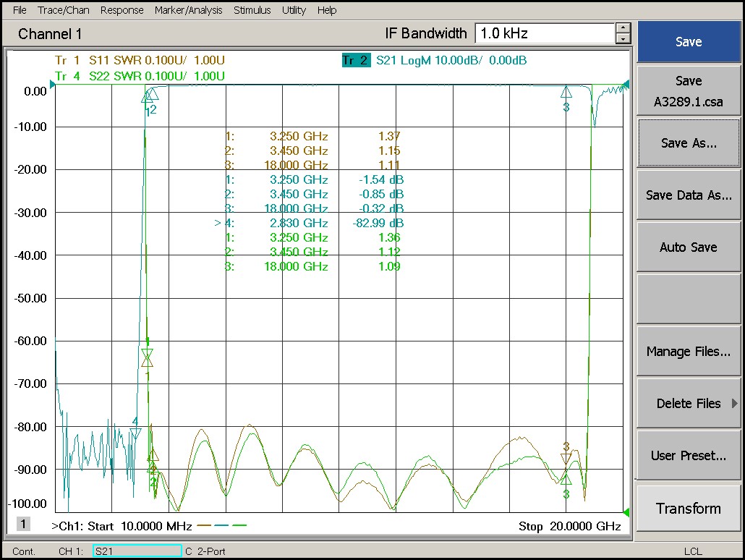
Task: Click the -82.99 dB marker value
Action: pyautogui.click(x=378, y=223)
